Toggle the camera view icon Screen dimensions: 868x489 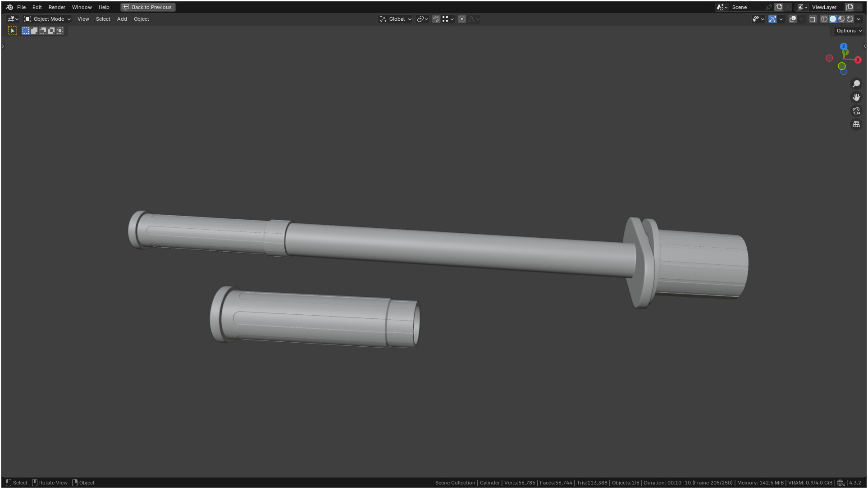click(856, 111)
